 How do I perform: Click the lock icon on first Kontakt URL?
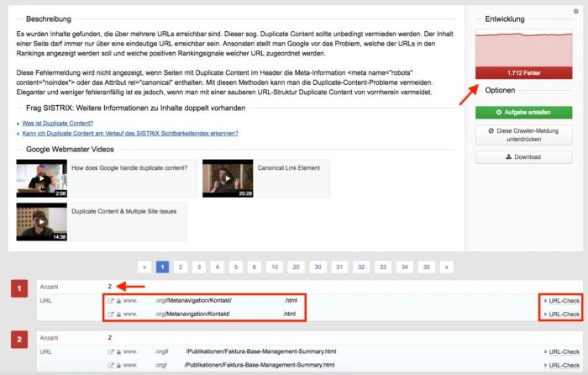point(118,300)
